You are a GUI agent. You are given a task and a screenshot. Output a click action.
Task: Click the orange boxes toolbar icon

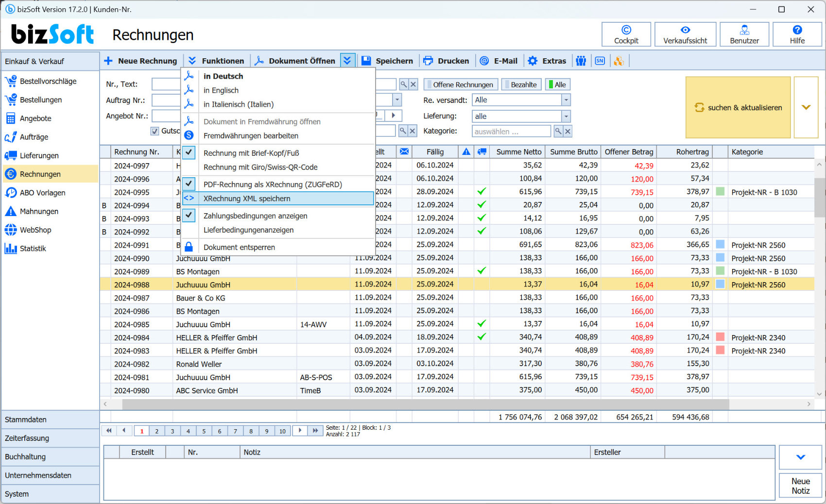[x=619, y=61]
